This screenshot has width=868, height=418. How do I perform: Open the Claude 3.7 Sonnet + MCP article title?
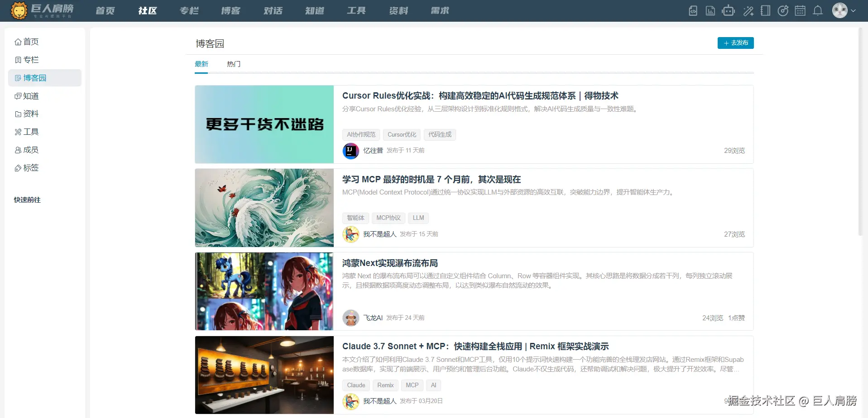(x=475, y=347)
